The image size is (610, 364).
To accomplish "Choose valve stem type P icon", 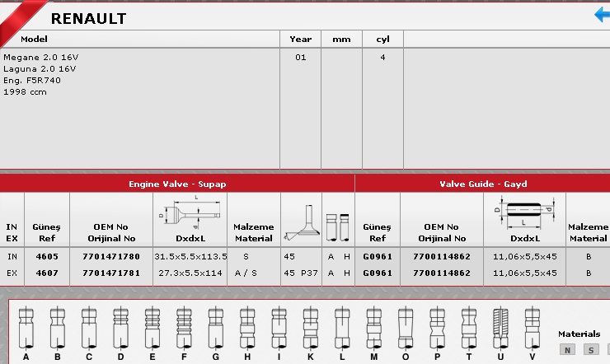I will click(436, 329).
